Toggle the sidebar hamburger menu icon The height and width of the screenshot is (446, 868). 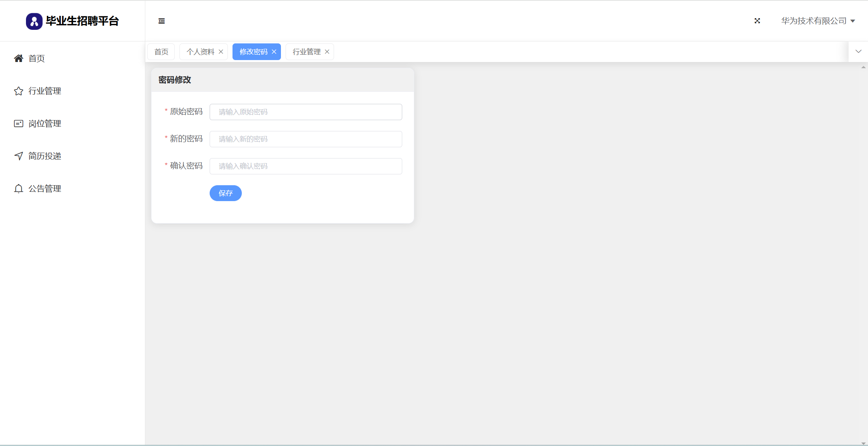click(162, 21)
